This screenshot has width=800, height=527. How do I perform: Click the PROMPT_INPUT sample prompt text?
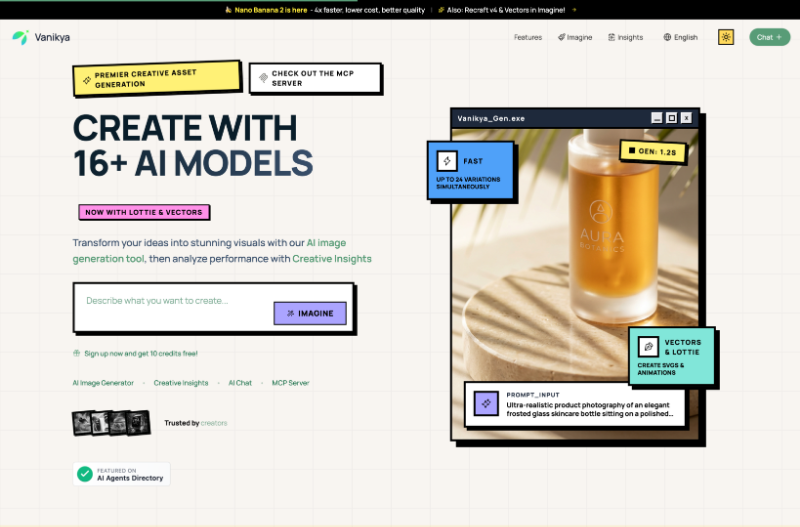pos(589,409)
